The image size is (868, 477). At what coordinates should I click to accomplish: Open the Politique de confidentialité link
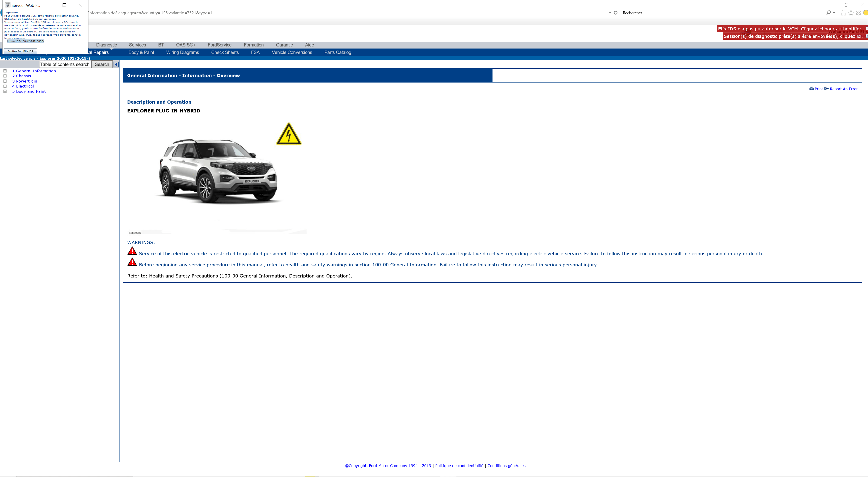point(459,465)
